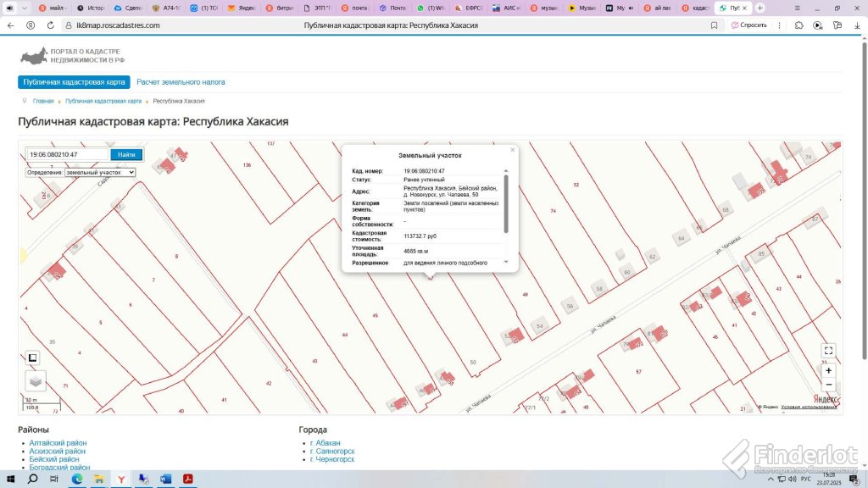
Task: Open the browser downloads icon
Action: pyautogui.click(x=857, y=25)
